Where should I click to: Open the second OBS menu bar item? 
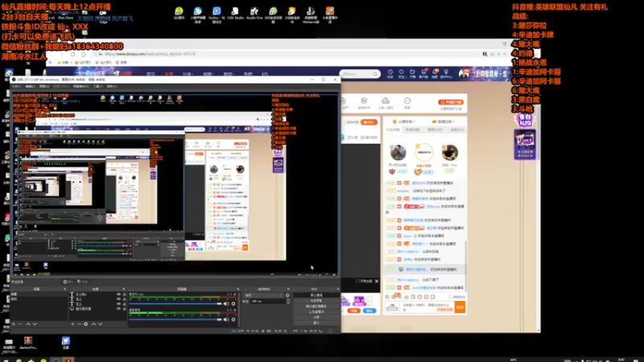30,87
